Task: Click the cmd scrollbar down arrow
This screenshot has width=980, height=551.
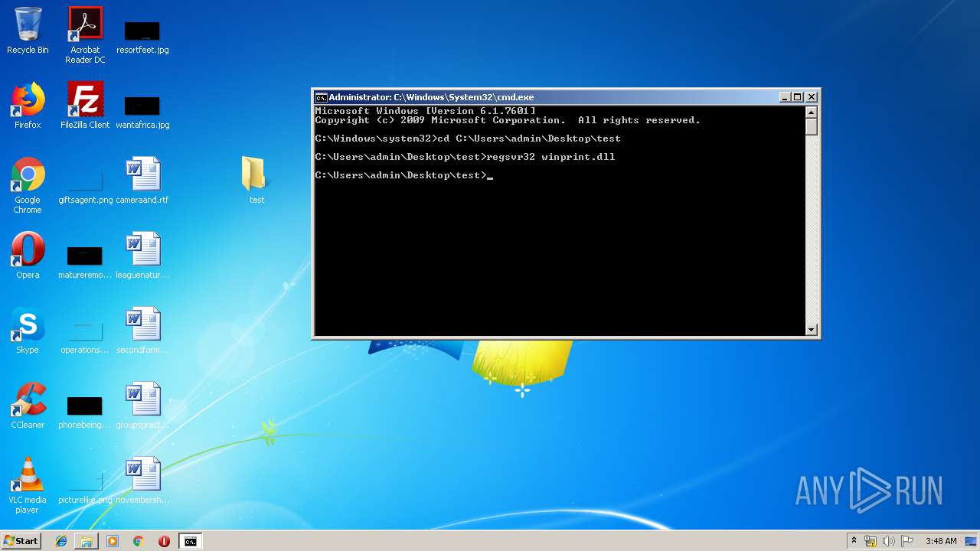Action: (812, 330)
